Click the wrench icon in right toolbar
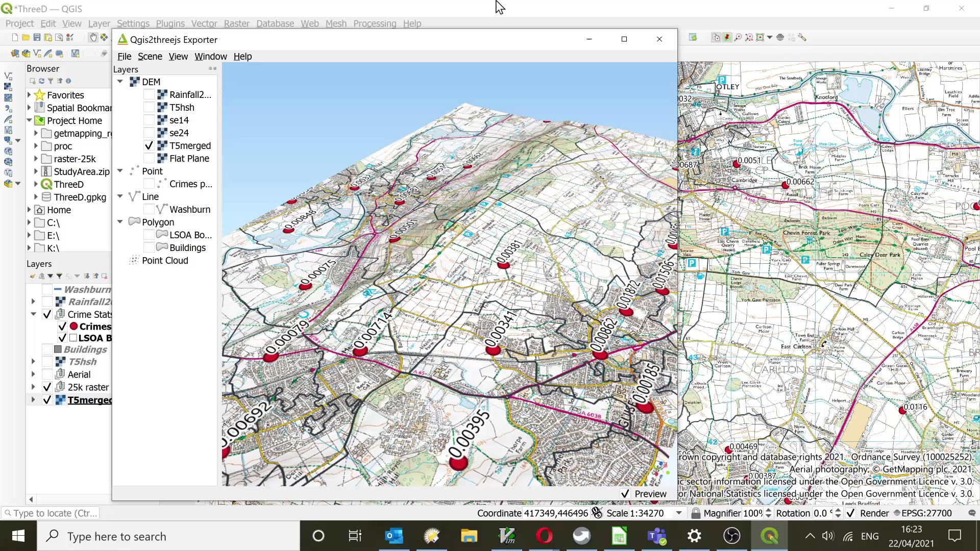 point(802,37)
